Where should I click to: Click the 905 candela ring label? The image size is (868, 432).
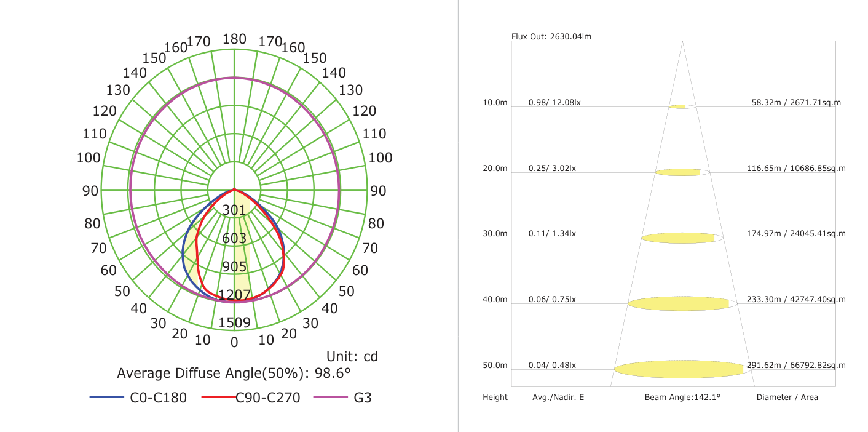(234, 267)
